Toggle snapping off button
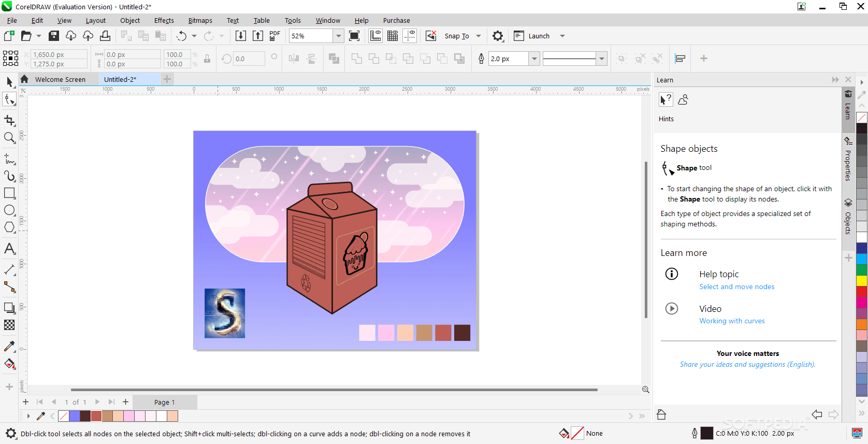 (431, 36)
